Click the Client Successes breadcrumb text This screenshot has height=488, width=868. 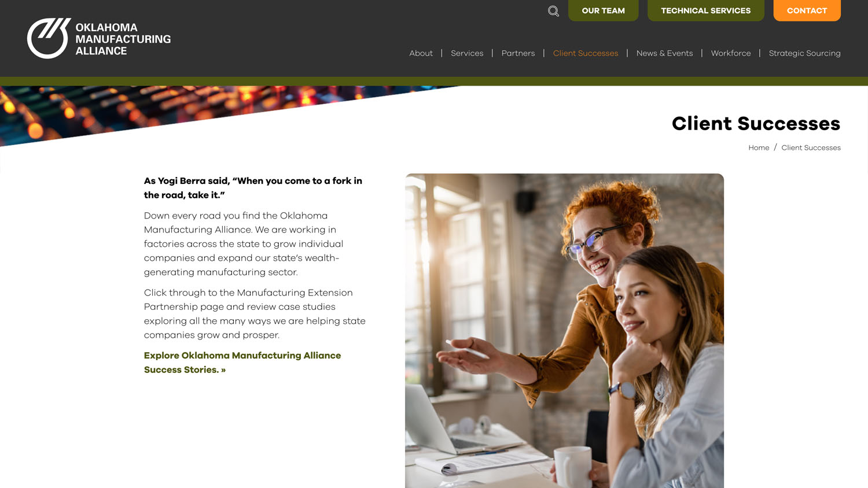[811, 147]
